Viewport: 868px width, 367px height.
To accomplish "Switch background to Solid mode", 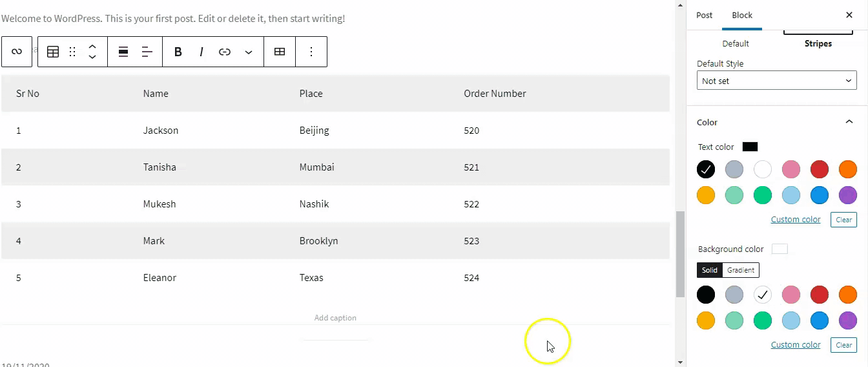I will [710, 270].
